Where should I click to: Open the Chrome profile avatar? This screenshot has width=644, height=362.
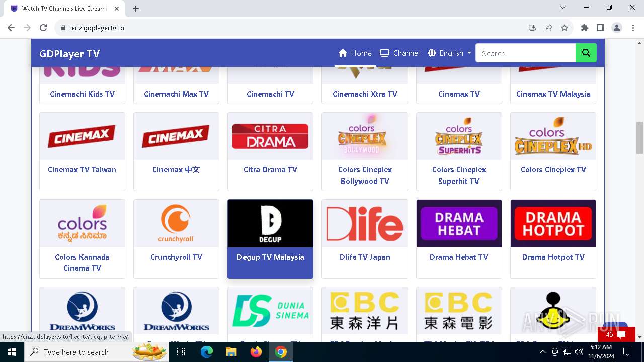[x=617, y=28]
